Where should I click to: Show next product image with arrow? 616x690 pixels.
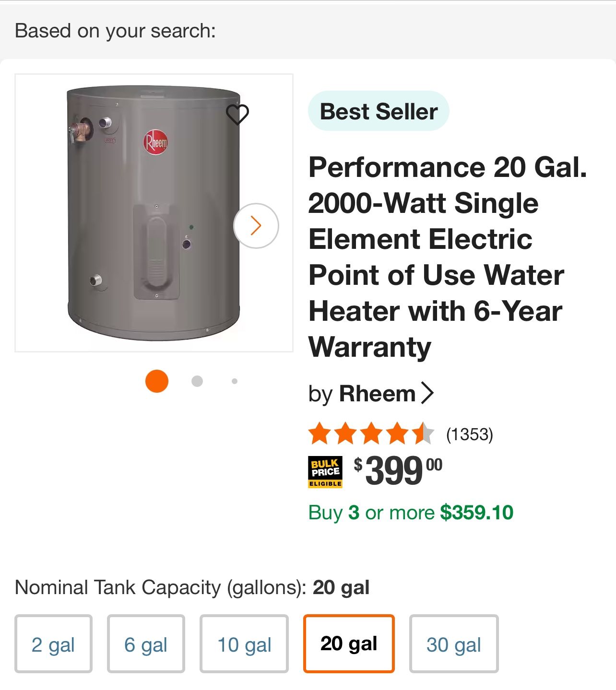click(x=256, y=225)
